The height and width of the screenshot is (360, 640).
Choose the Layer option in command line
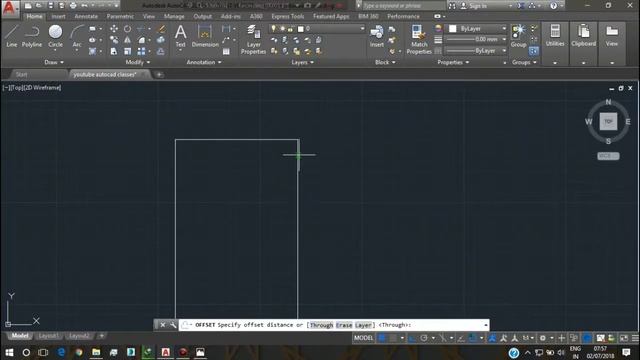pos(363,325)
